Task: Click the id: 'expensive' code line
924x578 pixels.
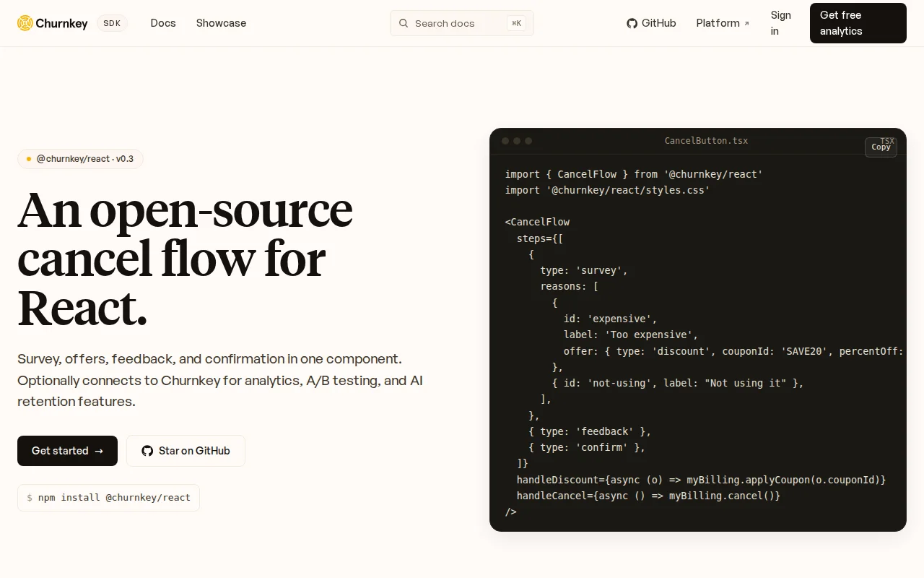Action: pos(610,319)
